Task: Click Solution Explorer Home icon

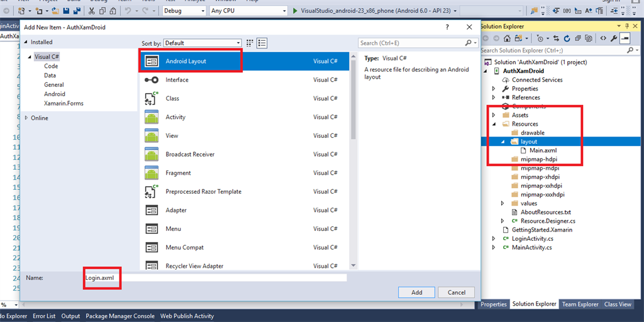Action: (508, 38)
